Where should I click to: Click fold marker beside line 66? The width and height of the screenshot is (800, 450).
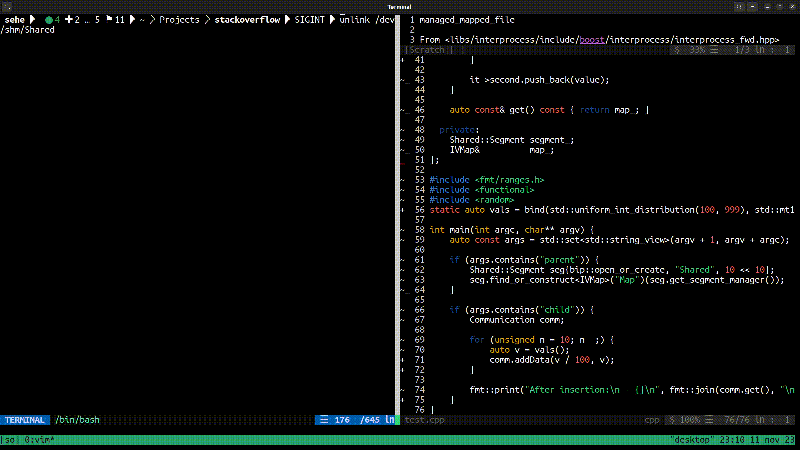point(403,310)
